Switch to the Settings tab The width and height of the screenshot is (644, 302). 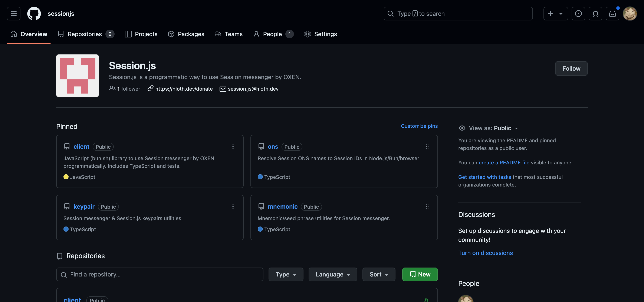[321, 34]
